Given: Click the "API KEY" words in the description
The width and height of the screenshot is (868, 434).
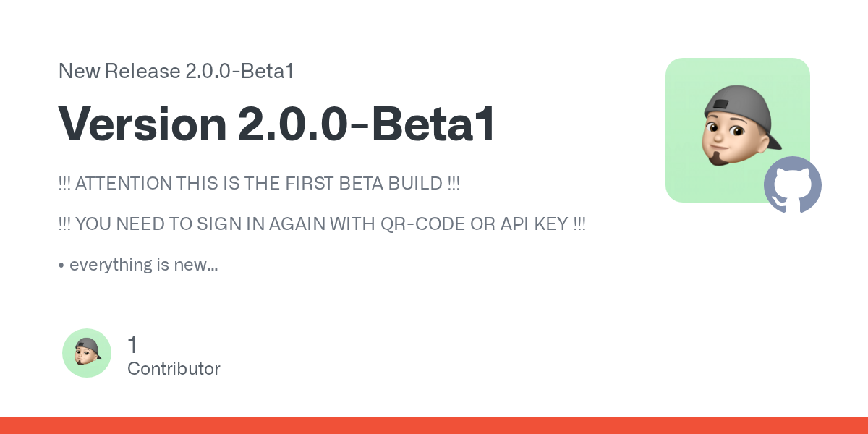Looking at the screenshot, I should pyautogui.click(x=532, y=224).
